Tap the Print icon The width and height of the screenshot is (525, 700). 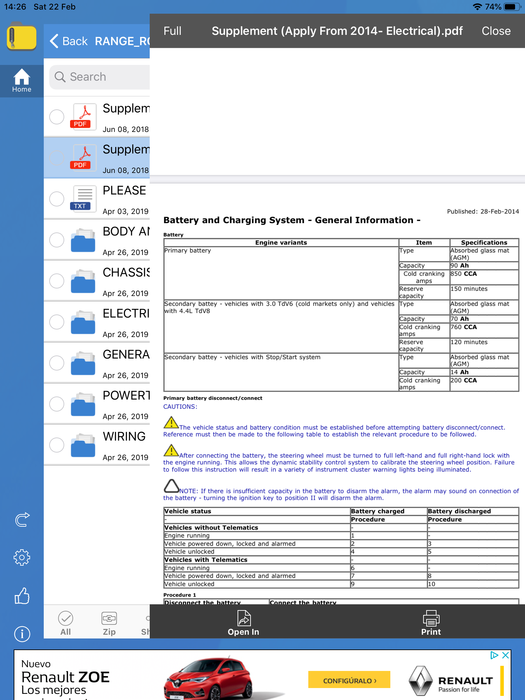[x=431, y=623]
